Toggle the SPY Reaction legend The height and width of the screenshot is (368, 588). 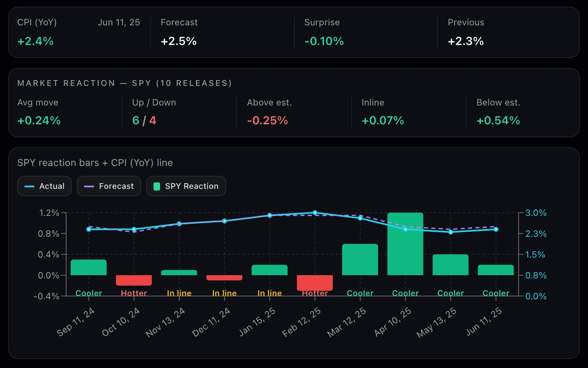point(186,186)
